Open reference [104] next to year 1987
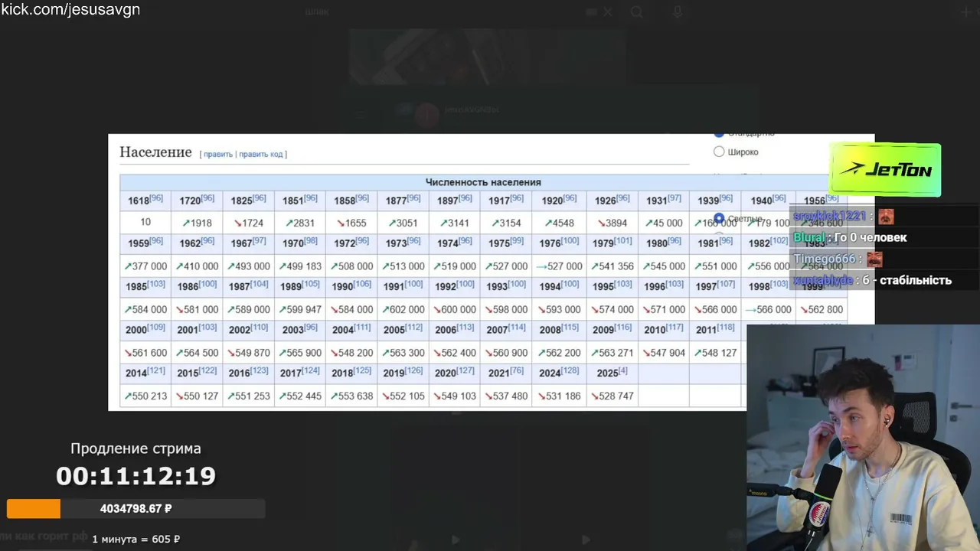 [x=260, y=284]
